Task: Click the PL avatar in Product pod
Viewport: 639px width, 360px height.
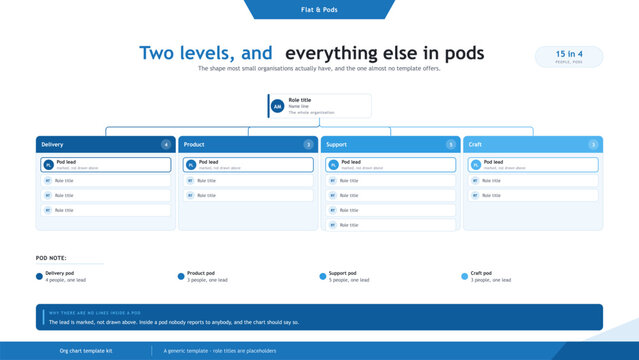Action: click(191, 165)
